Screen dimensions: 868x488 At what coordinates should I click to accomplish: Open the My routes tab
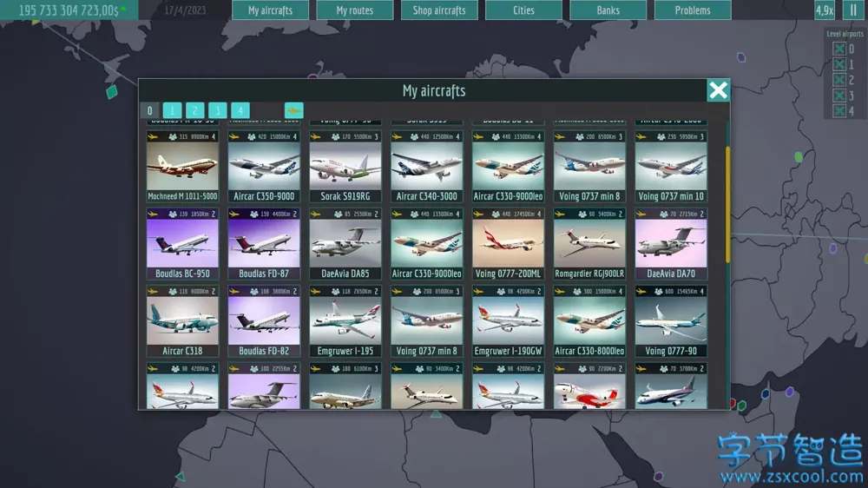(x=355, y=10)
